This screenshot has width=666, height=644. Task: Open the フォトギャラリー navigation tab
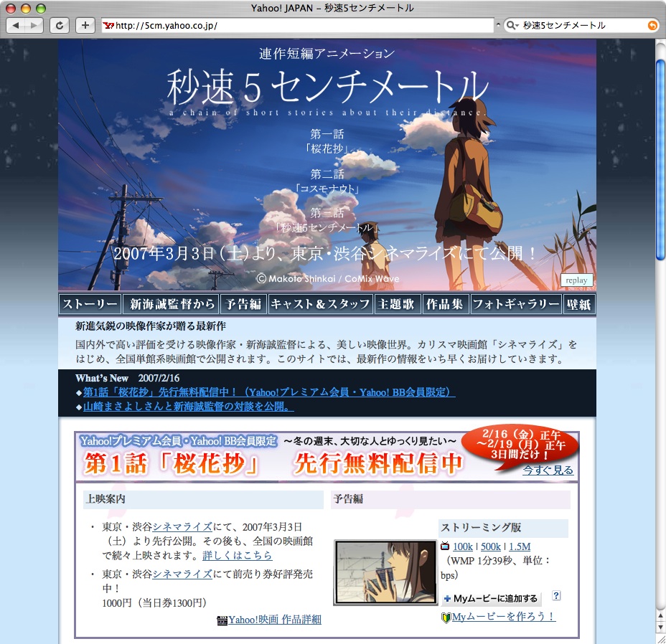[x=516, y=304]
